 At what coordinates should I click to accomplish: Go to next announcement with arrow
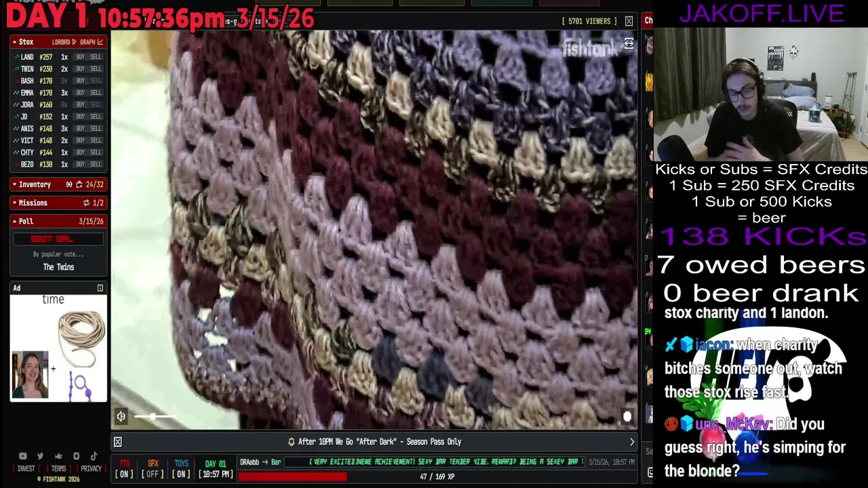pos(631,442)
